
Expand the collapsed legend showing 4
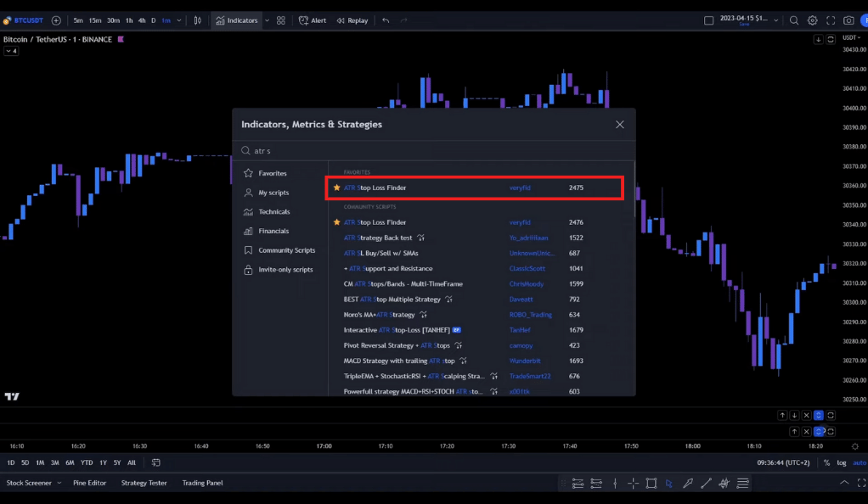click(x=11, y=51)
